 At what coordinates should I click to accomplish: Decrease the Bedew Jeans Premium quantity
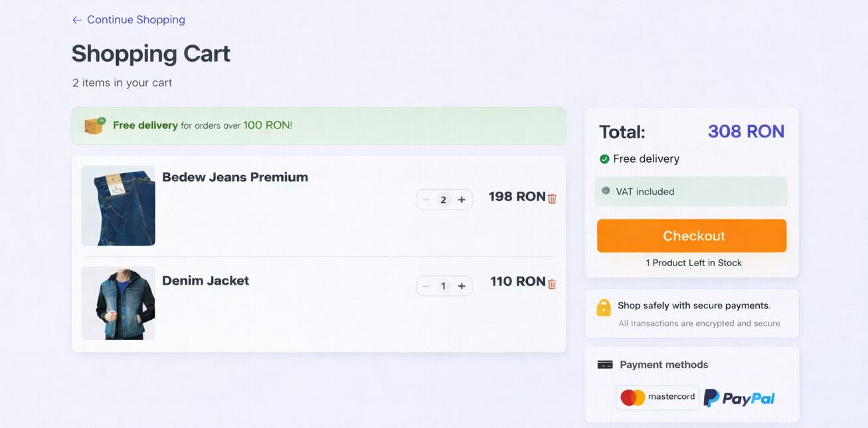pos(426,199)
